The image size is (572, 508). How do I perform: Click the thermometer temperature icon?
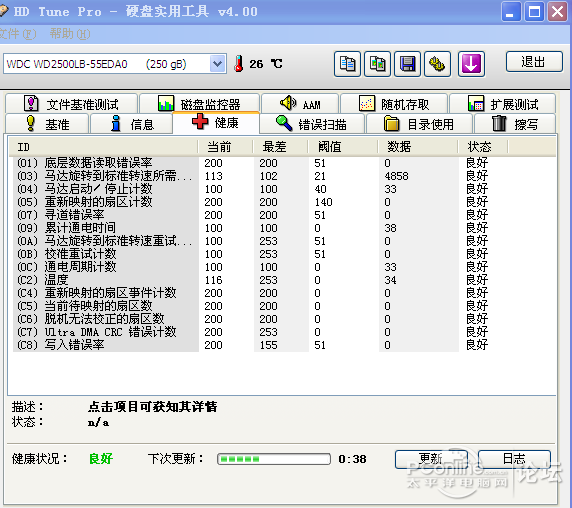(239, 63)
